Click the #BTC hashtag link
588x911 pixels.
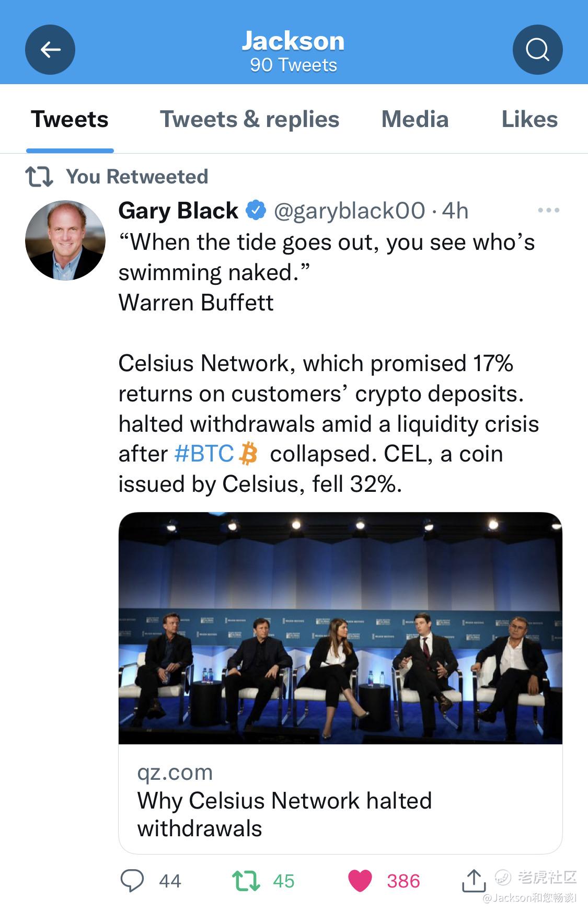204,454
